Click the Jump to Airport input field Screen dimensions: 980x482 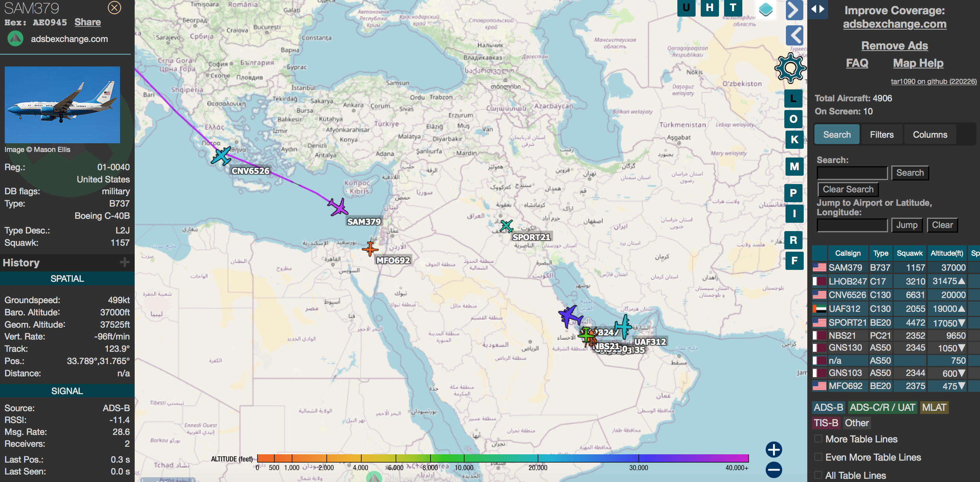852,225
